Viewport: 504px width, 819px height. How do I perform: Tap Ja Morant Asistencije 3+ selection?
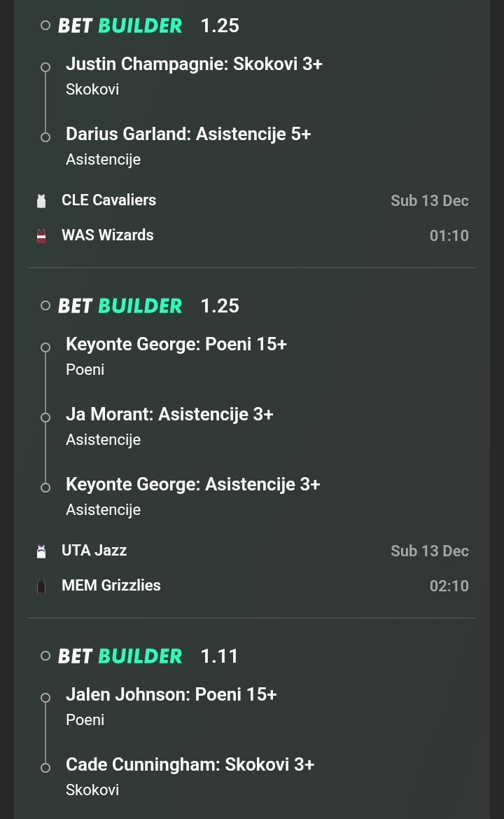tap(169, 414)
